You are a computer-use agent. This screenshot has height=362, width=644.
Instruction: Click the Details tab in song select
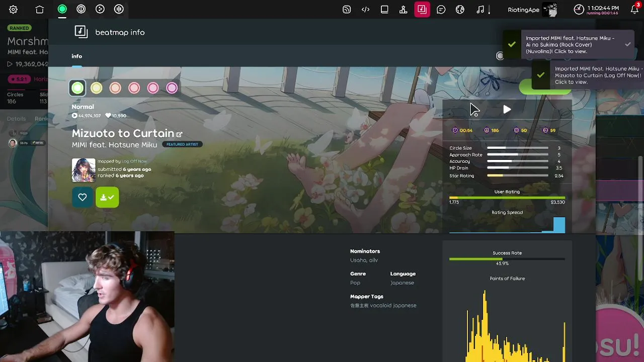(16, 119)
